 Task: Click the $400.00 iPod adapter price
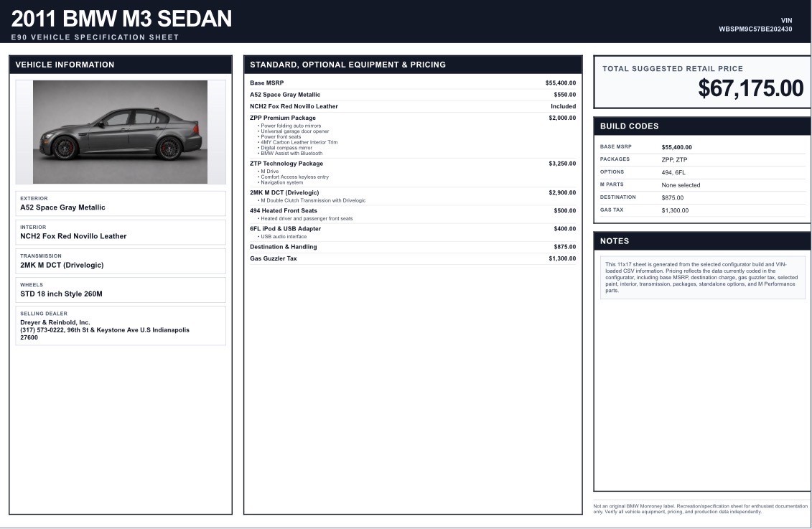click(x=564, y=229)
